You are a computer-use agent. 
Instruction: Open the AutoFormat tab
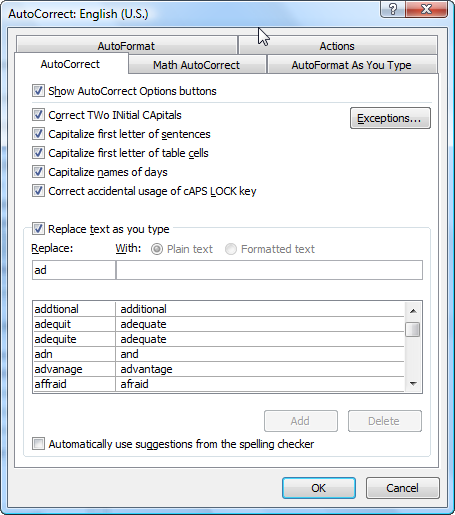pos(126,46)
